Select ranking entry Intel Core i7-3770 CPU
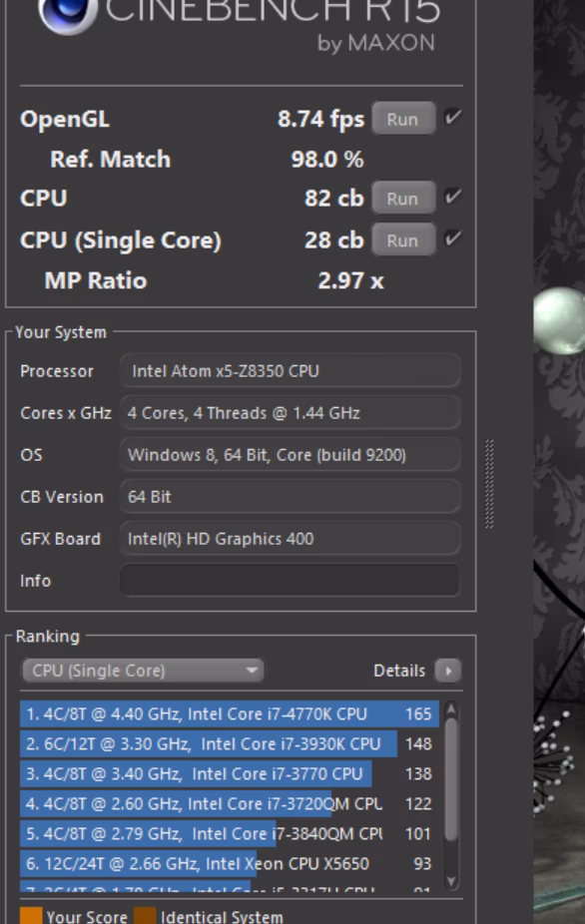The image size is (585, 924). coord(230,773)
